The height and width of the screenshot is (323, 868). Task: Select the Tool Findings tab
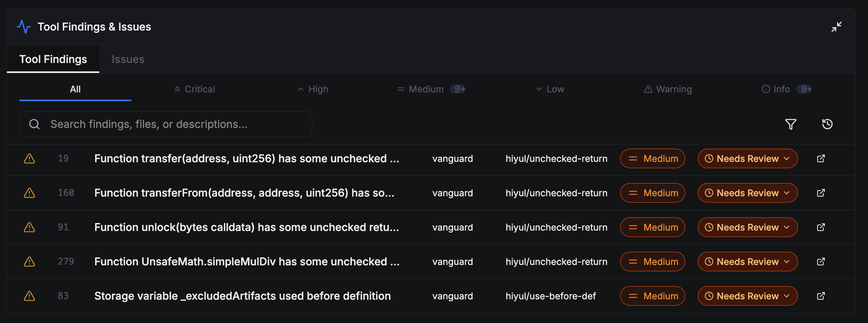(53, 59)
